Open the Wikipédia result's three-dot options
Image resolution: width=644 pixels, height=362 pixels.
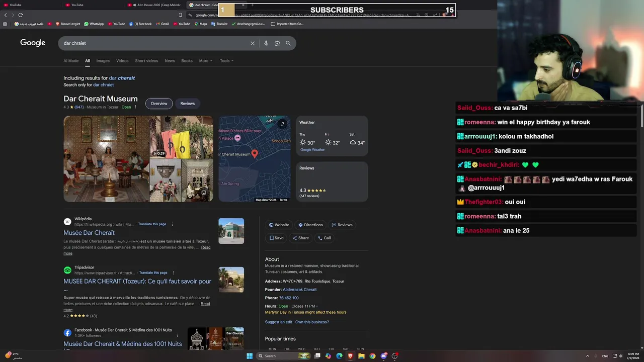172,224
